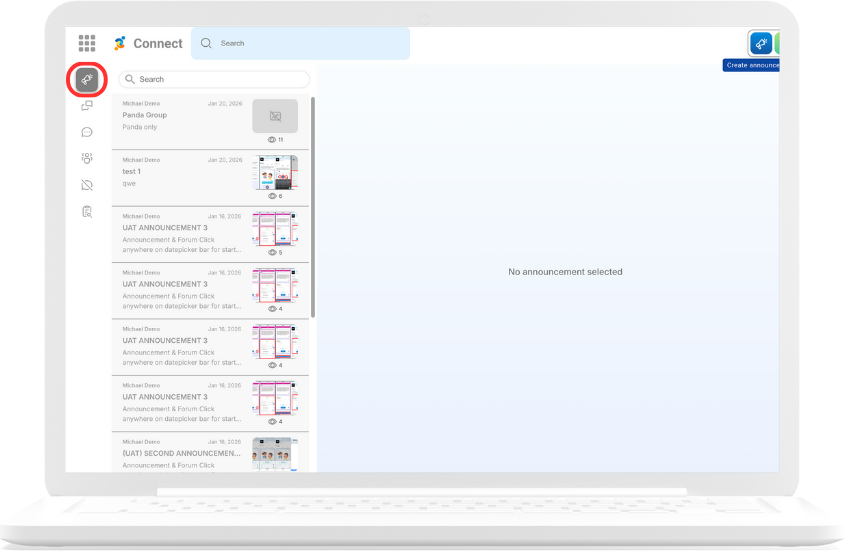Focus the announcement list Search box
844x551 pixels.
[214, 79]
